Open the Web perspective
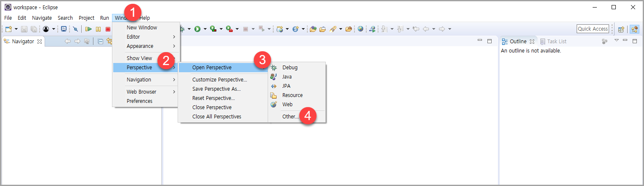Viewport: 644px width, 186px height. [x=297, y=105]
